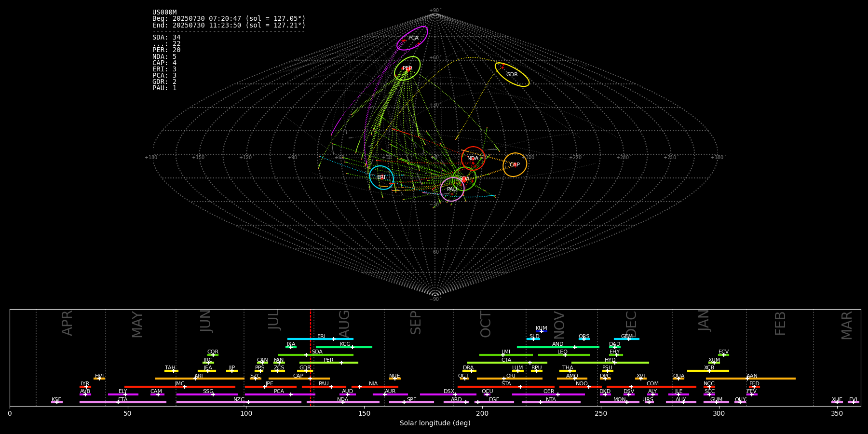Viewport: 868px width, 434px height.
Task: Select the KSE shower bar in timeline
Action: [x=57, y=402]
